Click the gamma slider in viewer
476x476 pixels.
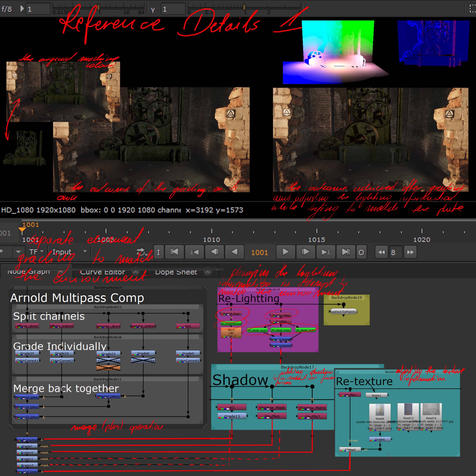click(x=244, y=7)
